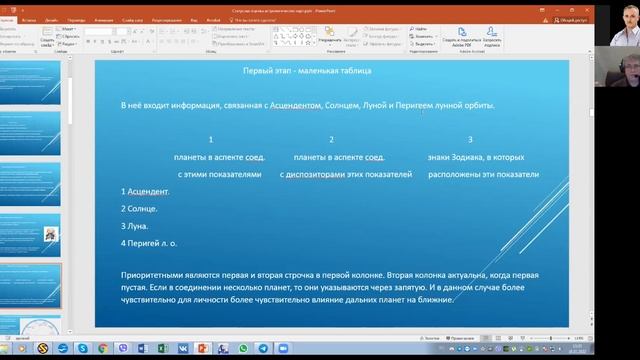Click the Telegram taskbar icon
Viewport: 640px width, 360px height.
pyautogui.click(x=263, y=348)
